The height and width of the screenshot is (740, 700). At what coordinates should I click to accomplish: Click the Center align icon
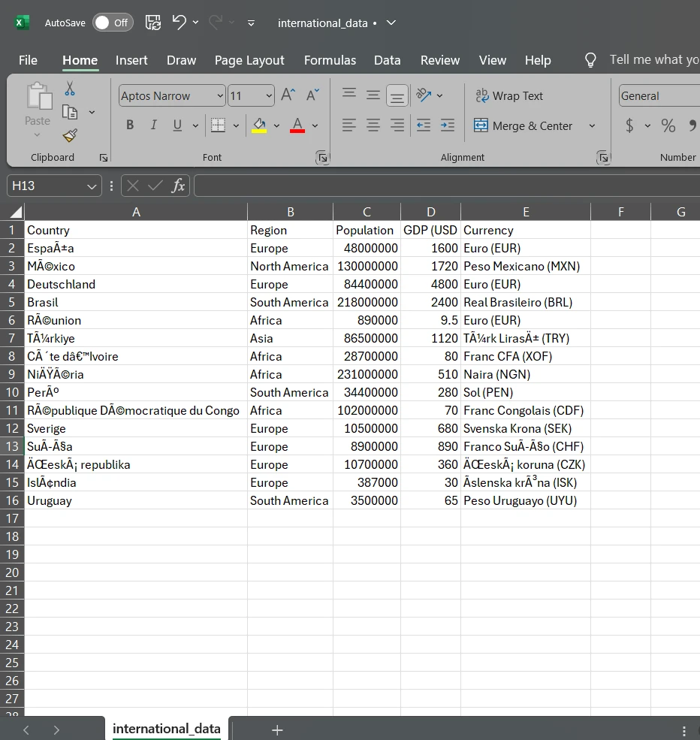373,125
